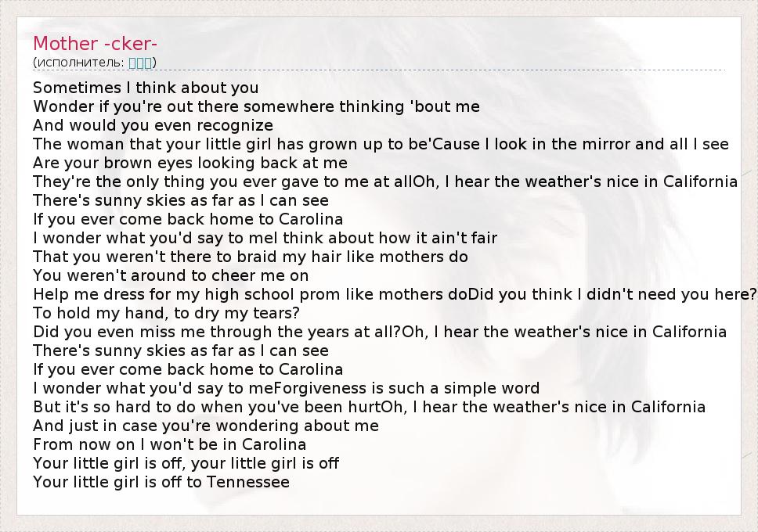Select line starting "Wonder if you're out there"

click(256, 106)
